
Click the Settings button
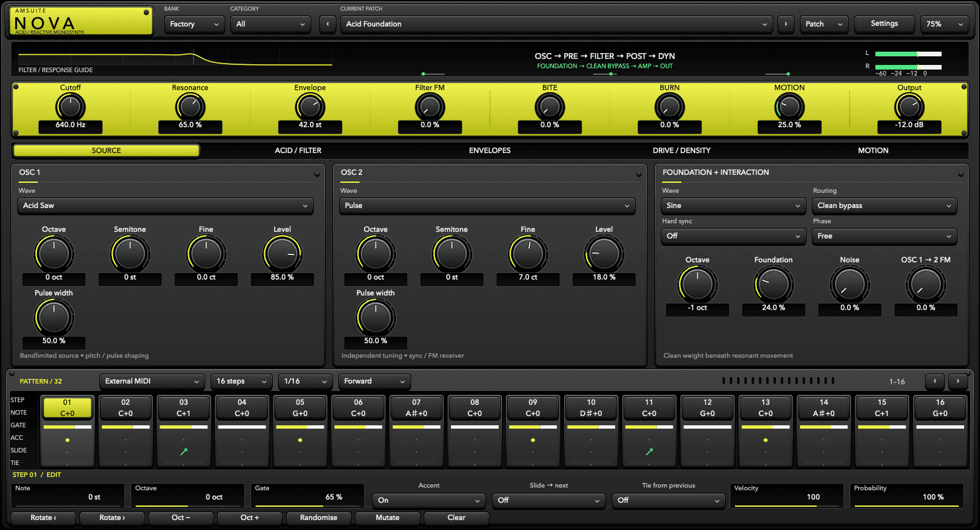[x=884, y=24]
